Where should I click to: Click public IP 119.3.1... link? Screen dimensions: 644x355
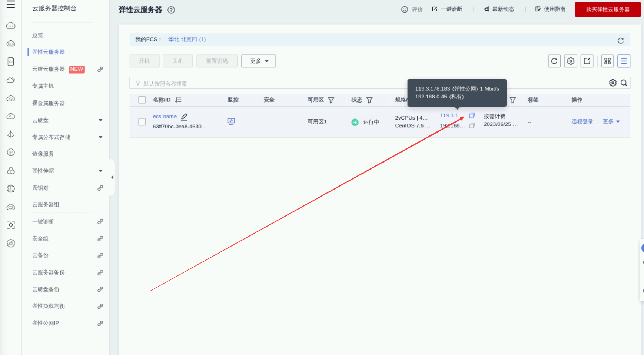pos(451,115)
